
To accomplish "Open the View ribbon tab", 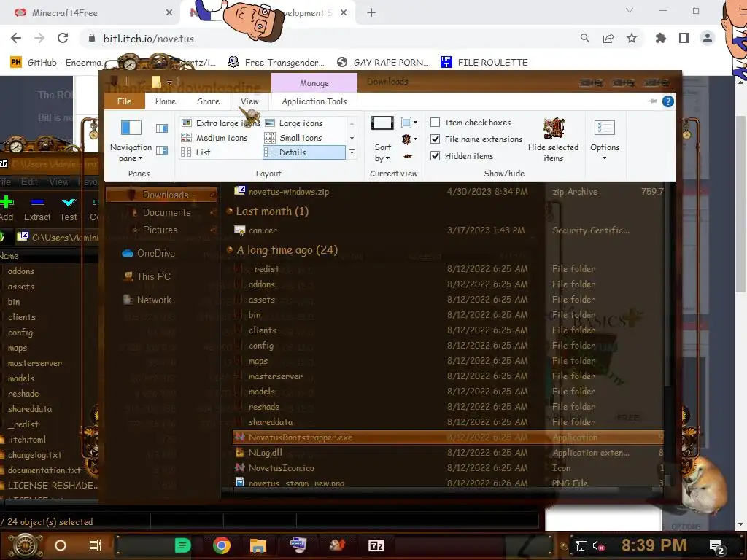I will click(x=249, y=101).
